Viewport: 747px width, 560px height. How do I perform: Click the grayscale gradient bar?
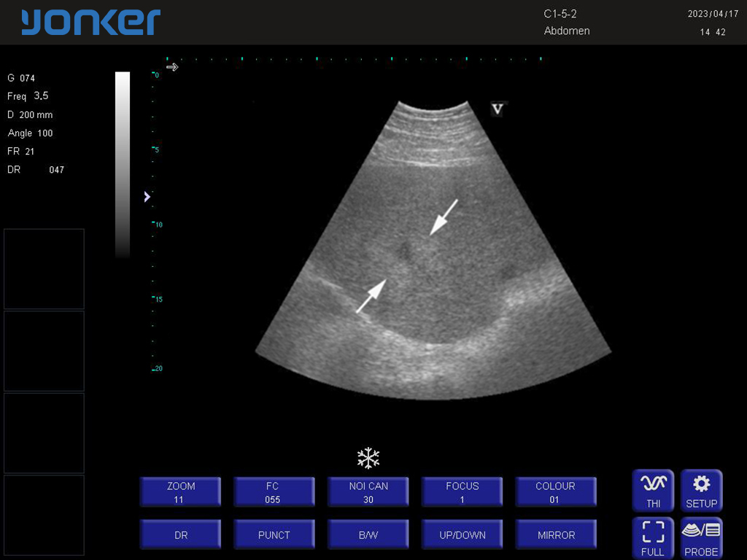pyautogui.click(x=123, y=164)
